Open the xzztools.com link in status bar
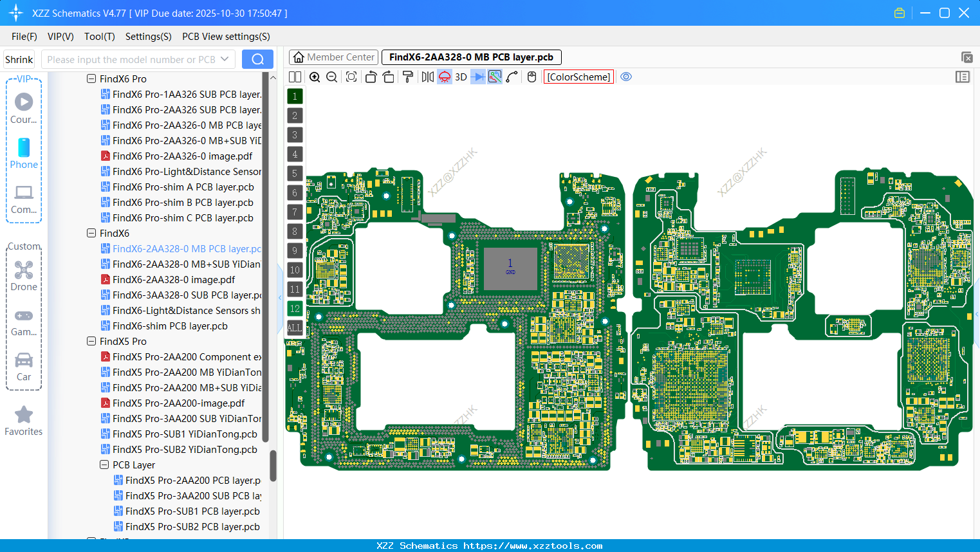Viewport: 980px width, 552px height. [533, 546]
